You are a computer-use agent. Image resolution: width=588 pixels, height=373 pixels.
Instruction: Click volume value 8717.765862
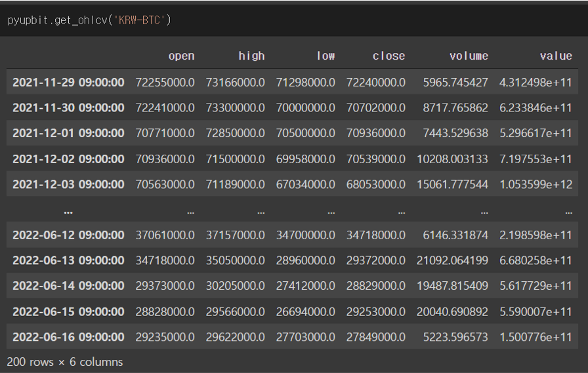pos(455,108)
